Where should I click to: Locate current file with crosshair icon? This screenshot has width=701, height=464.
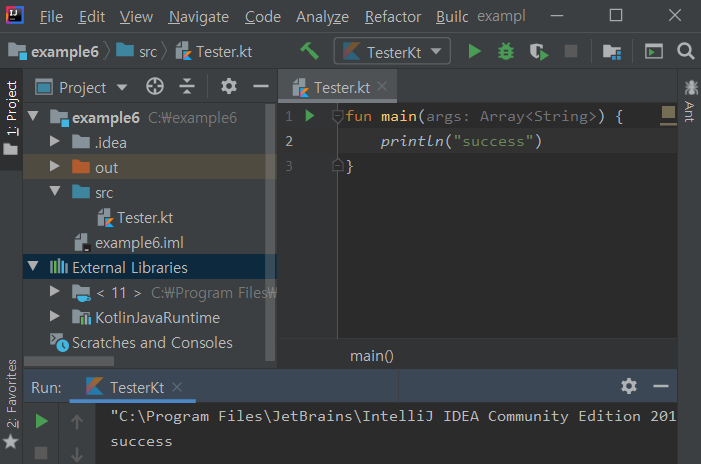pyautogui.click(x=155, y=86)
